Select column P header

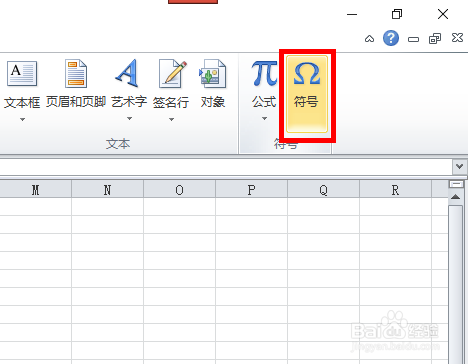251,190
